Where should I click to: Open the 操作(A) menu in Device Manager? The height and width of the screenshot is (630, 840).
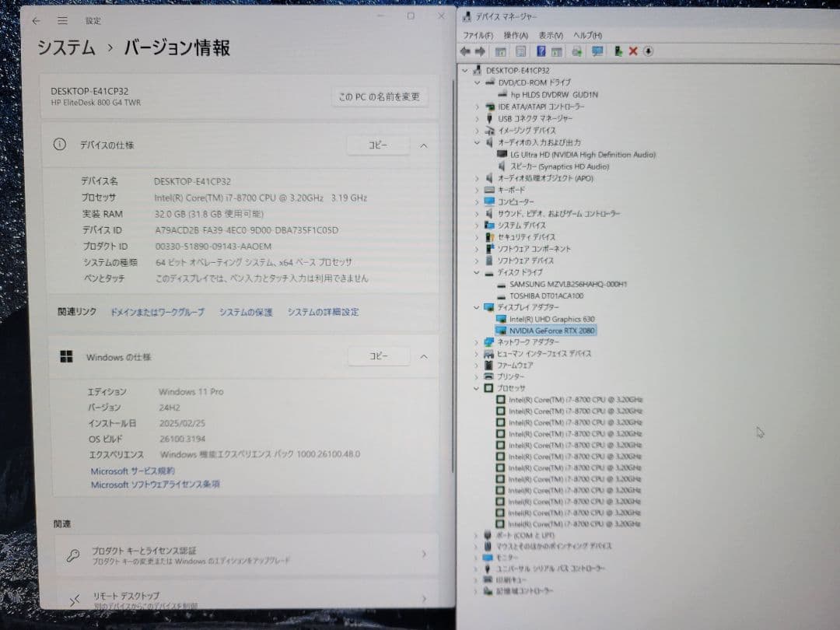(x=516, y=35)
